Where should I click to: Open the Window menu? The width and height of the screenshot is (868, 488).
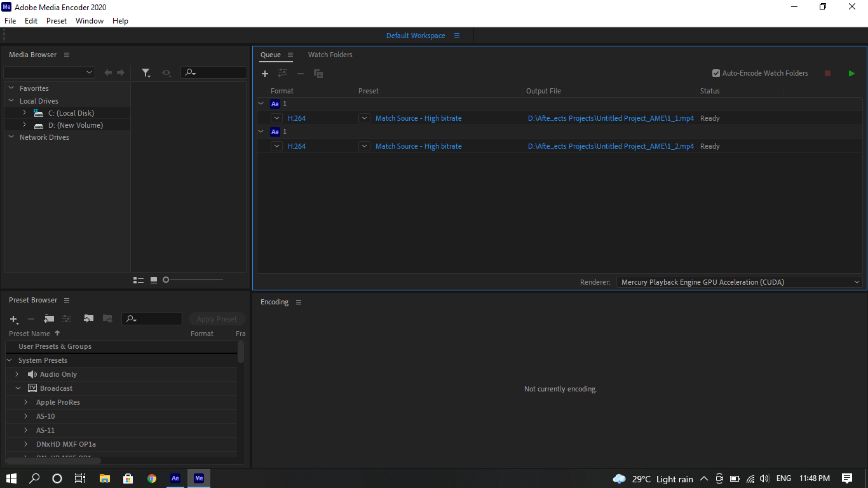coord(90,21)
